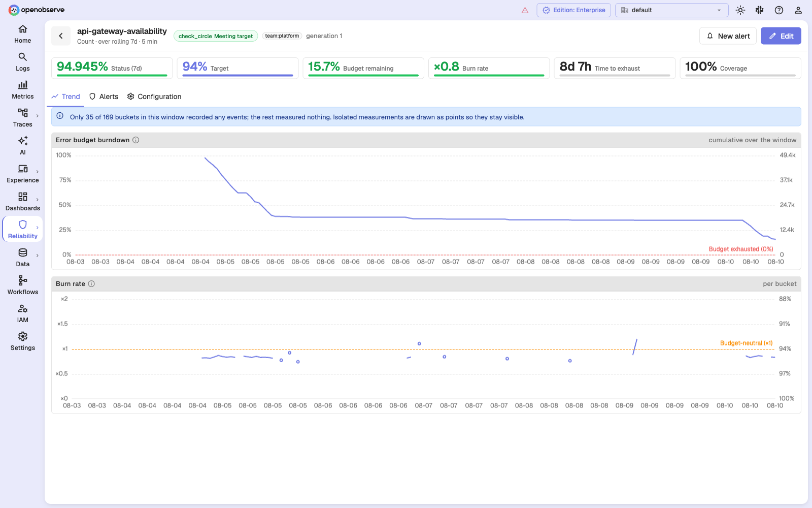The height and width of the screenshot is (508, 812).
Task: Click the Meeting target status badge
Action: click(x=216, y=36)
